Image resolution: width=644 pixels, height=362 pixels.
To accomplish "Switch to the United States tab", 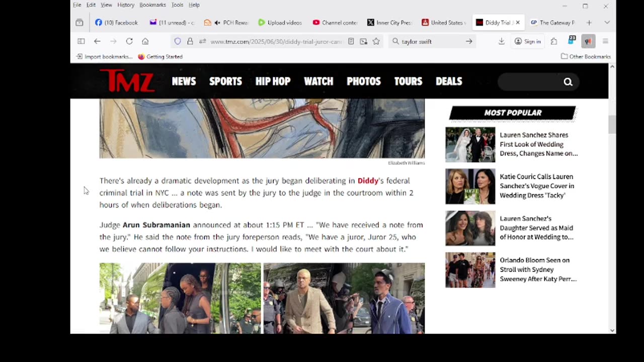I will [x=443, y=23].
